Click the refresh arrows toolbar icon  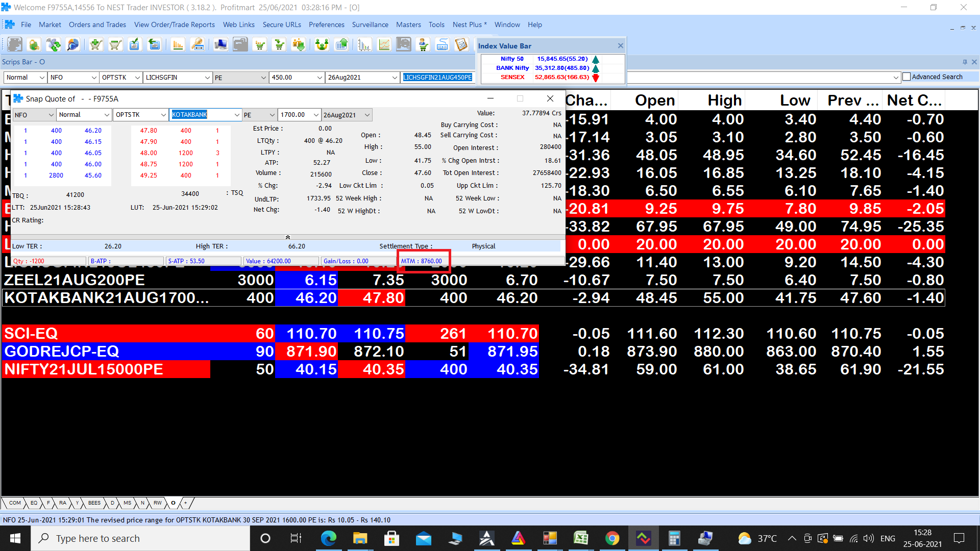53,45
